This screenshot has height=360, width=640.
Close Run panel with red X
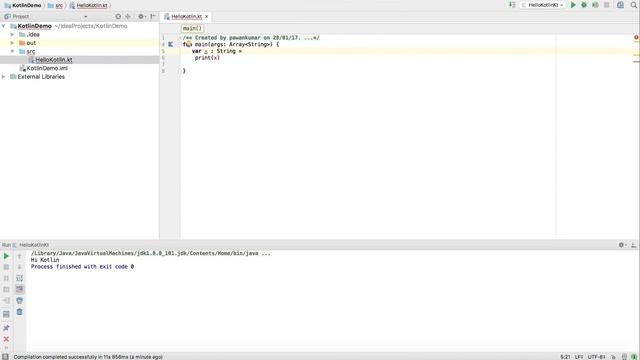[6, 339]
